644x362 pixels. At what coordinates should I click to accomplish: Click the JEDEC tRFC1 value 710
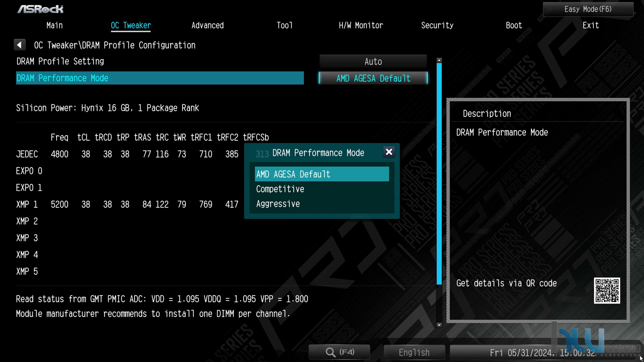(206, 154)
